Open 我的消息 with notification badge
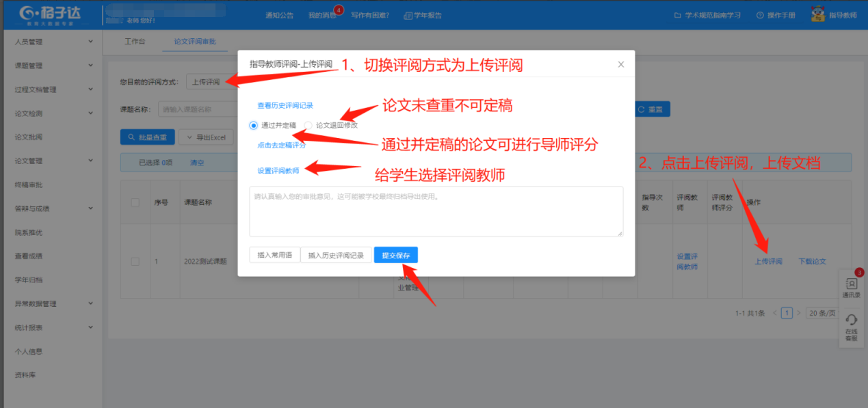 click(322, 15)
